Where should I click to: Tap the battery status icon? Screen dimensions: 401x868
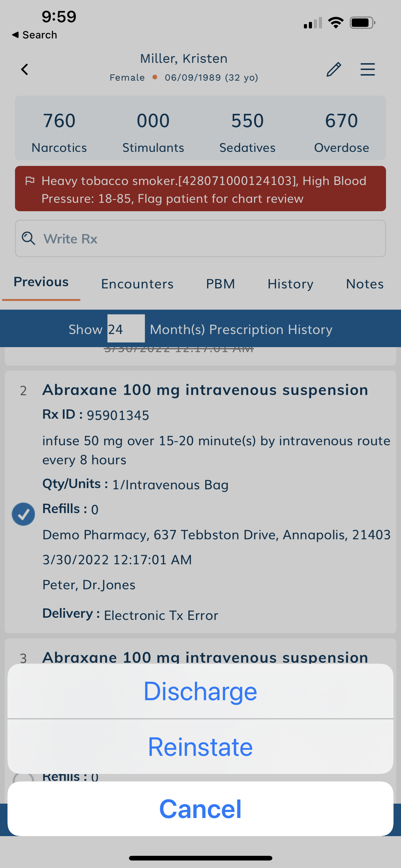(362, 23)
